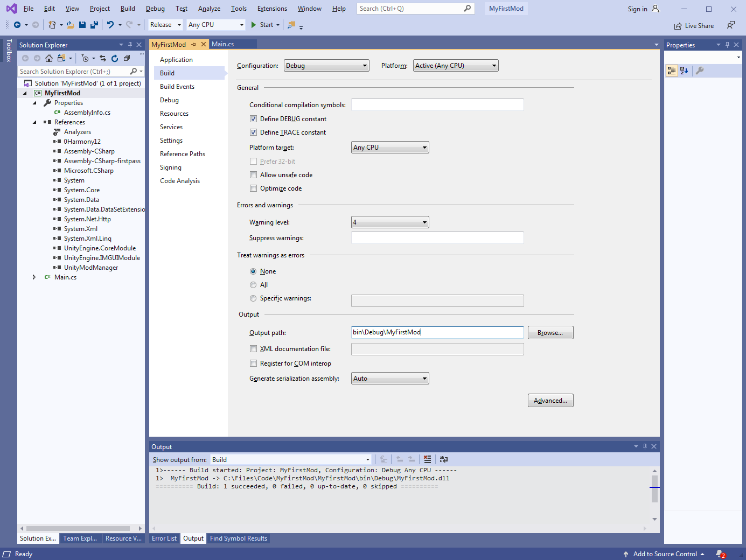Click the Live Share icon
The width and height of the screenshot is (746, 560).
point(678,26)
